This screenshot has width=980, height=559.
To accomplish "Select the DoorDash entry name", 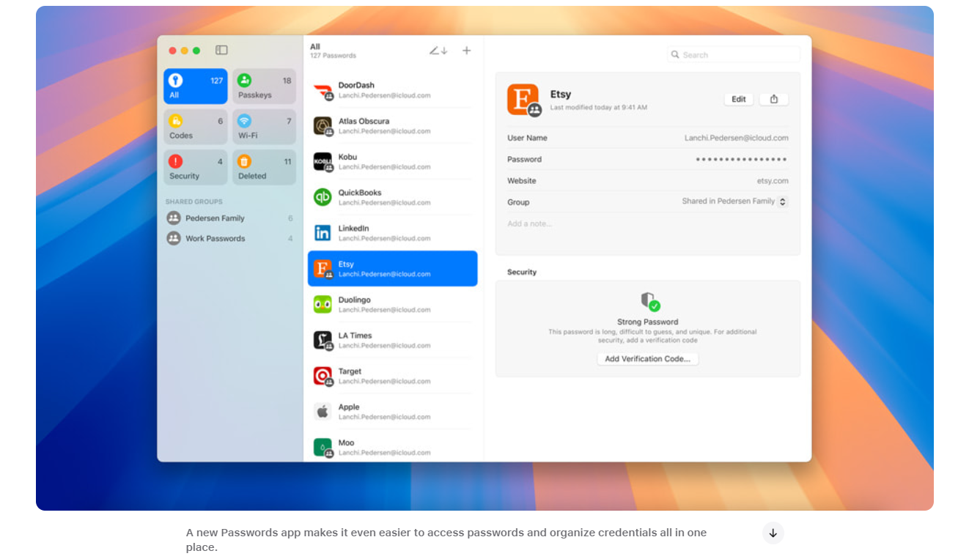I will click(356, 85).
